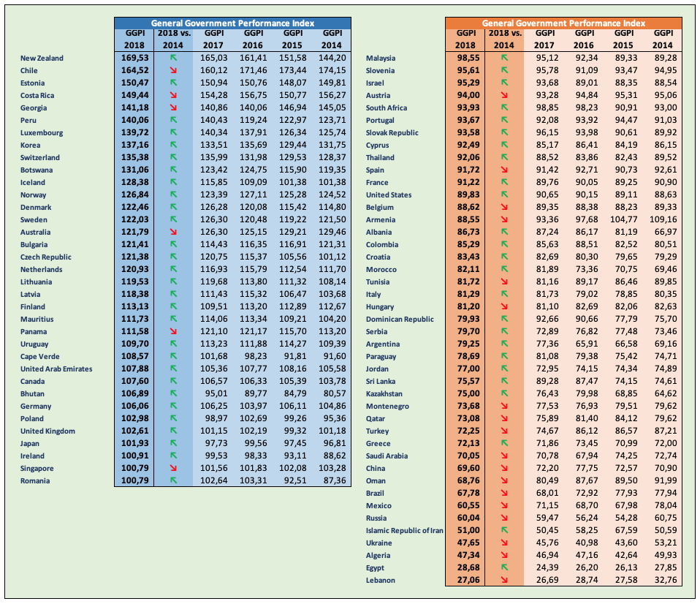Click the orange General Government Performance Index header
The width and height of the screenshot is (700, 604).
pos(563,23)
